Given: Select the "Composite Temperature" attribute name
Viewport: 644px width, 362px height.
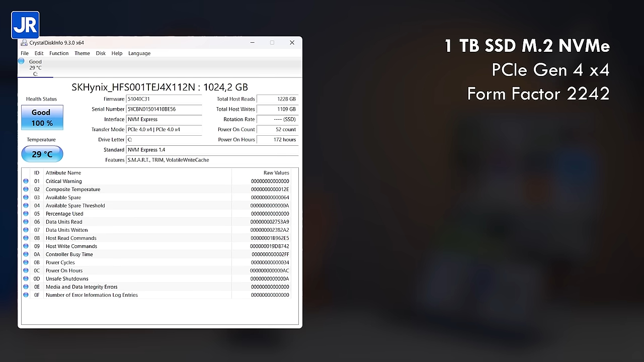Looking at the screenshot, I should click(73, 190).
